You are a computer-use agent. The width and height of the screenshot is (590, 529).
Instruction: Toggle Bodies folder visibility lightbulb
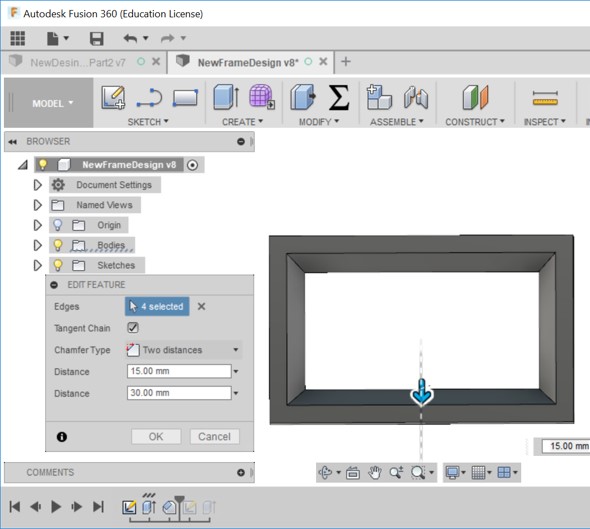click(x=58, y=245)
